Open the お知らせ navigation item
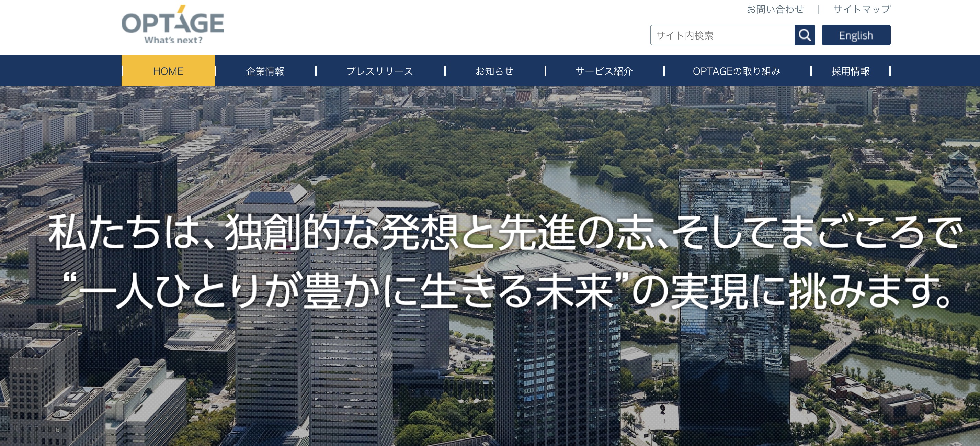Screen dimensions: 980x446 tap(494, 71)
